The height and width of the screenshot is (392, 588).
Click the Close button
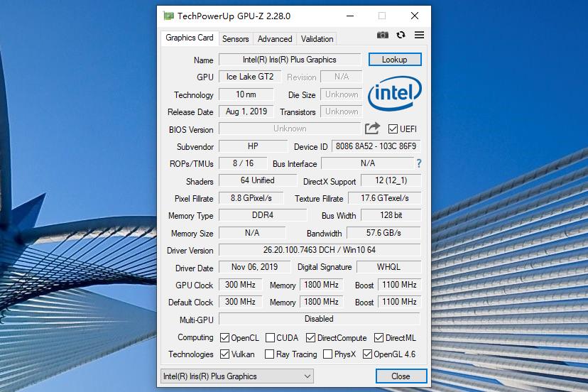tap(401, 376)
